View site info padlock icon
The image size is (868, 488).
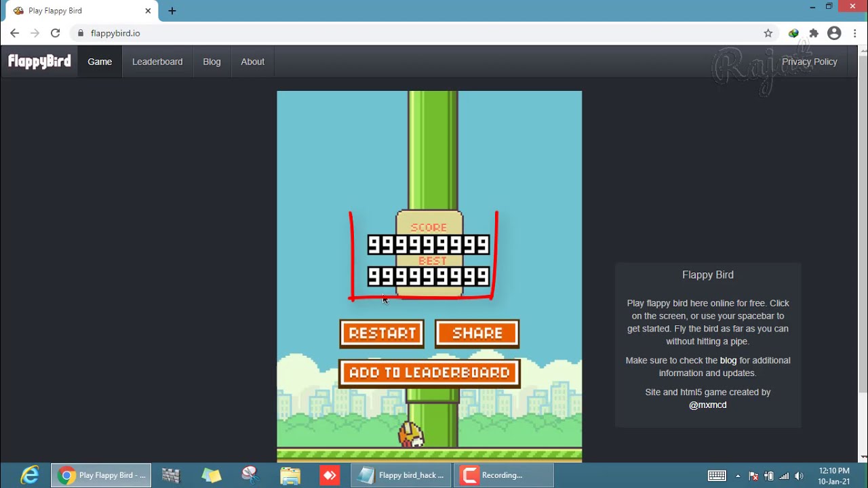(80, 33)
